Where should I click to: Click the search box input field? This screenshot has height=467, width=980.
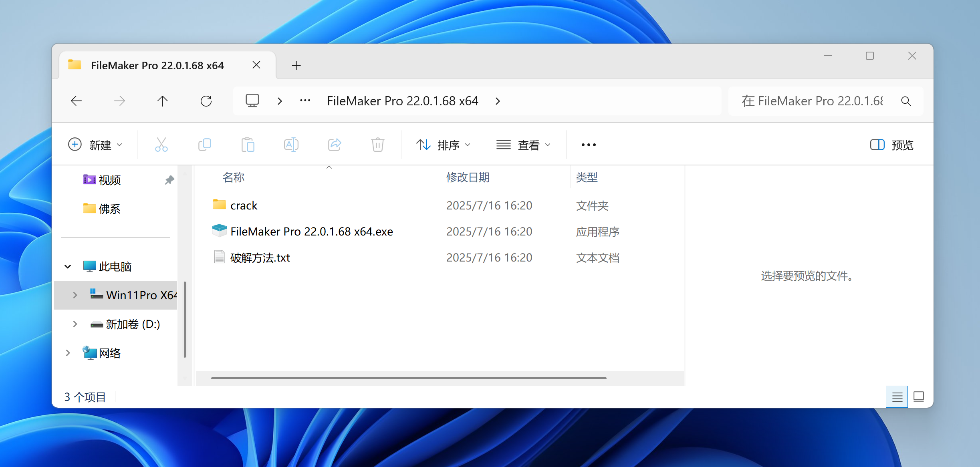tap(813, 101)
